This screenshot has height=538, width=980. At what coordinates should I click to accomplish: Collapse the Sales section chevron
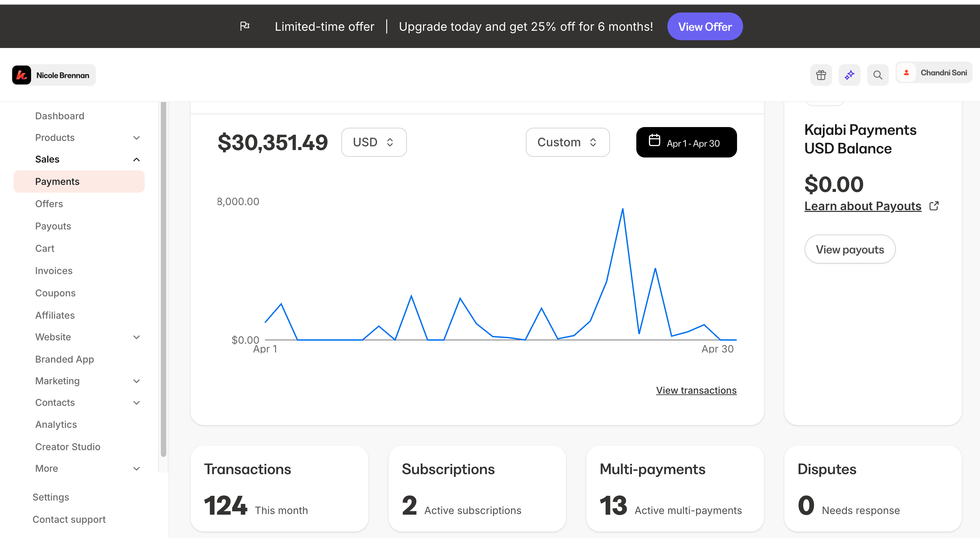pos(137,159)
